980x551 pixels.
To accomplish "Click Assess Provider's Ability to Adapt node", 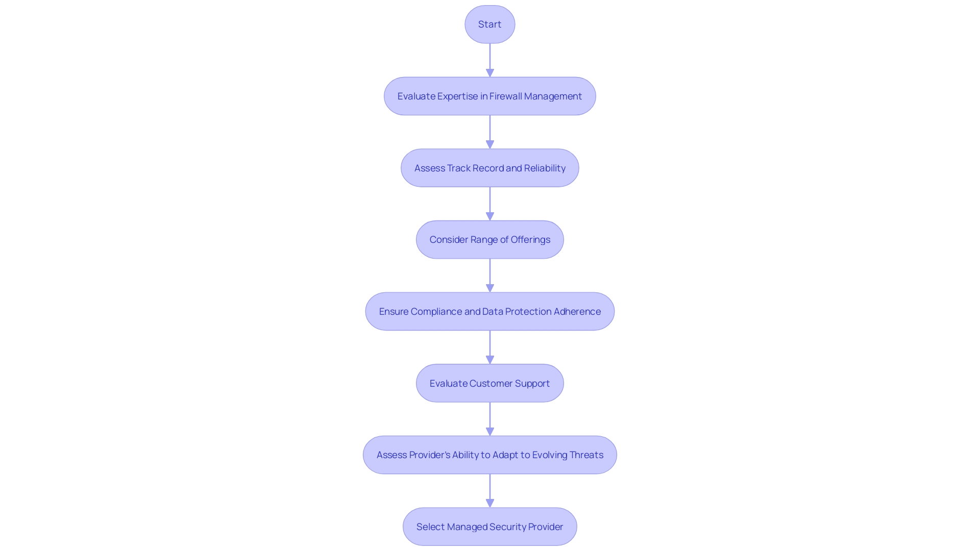I will pos(489,455).
